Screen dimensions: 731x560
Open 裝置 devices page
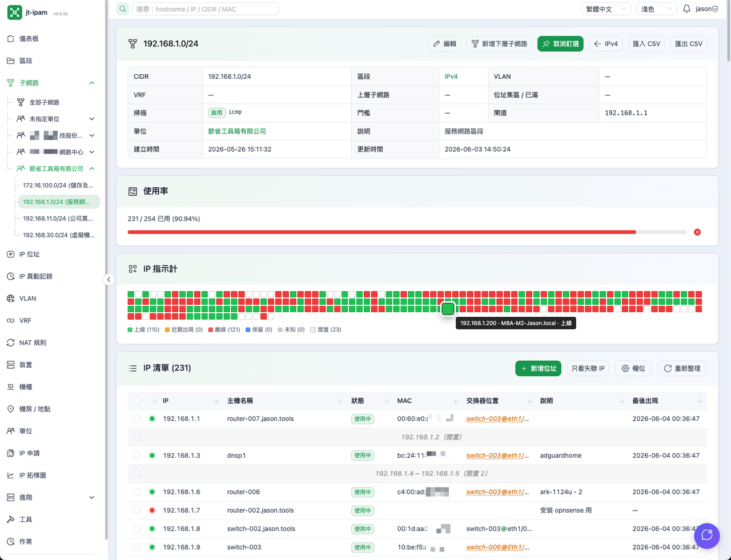26,365
